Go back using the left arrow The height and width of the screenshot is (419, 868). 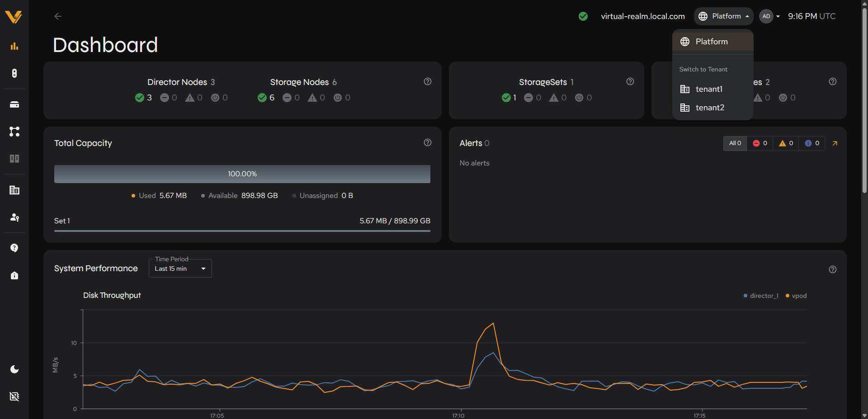(x=58, y=16)
